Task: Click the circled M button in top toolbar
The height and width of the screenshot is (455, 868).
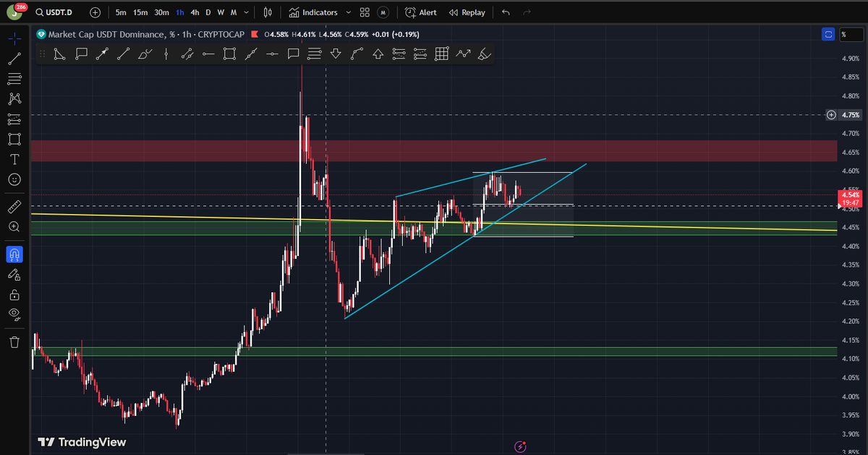Action: (x=383, y=12)
